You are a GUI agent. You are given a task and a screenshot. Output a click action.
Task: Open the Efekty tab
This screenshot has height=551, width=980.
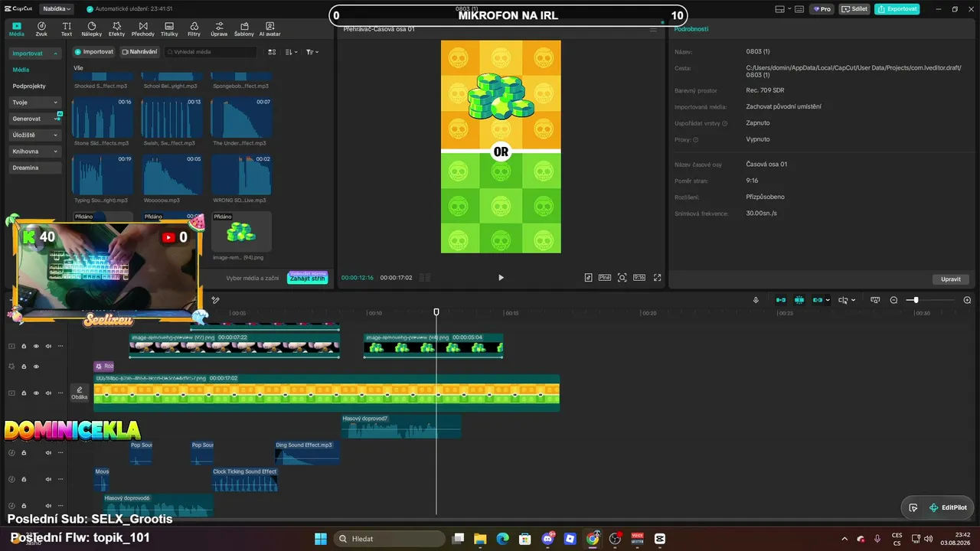coord(116,29)
